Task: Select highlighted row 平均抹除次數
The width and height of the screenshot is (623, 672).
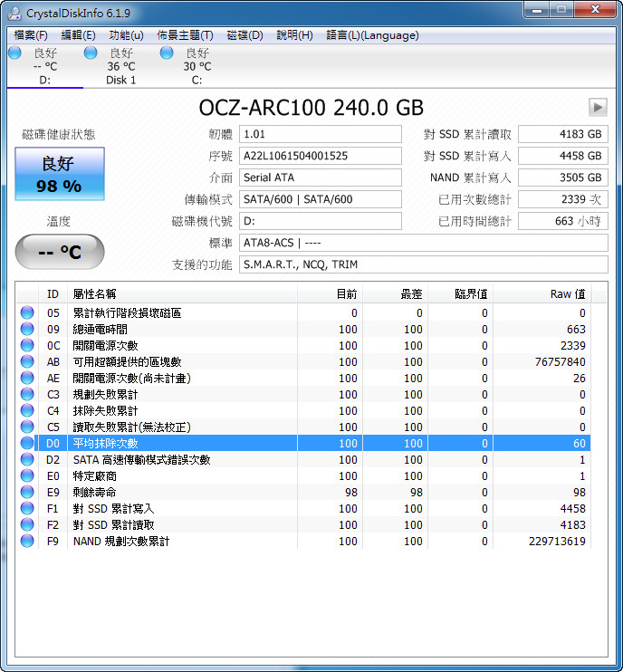Action: 303,443
